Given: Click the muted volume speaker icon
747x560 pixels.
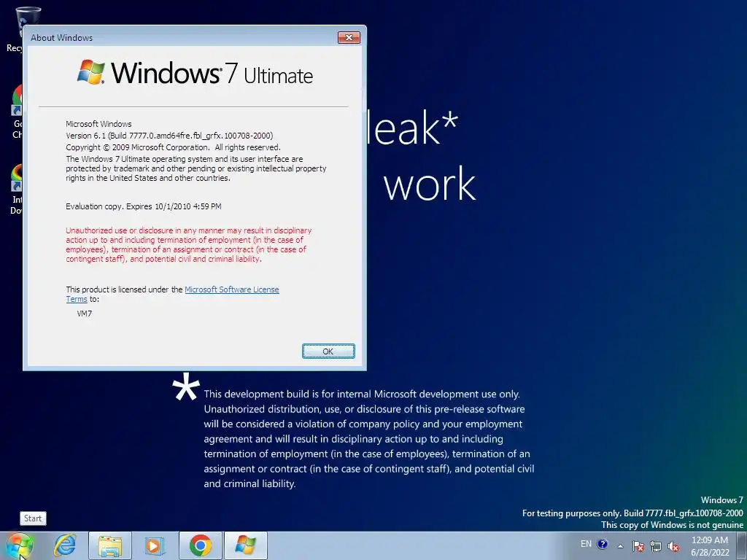Looking at the screenshot, I should [x=673, y=546].
